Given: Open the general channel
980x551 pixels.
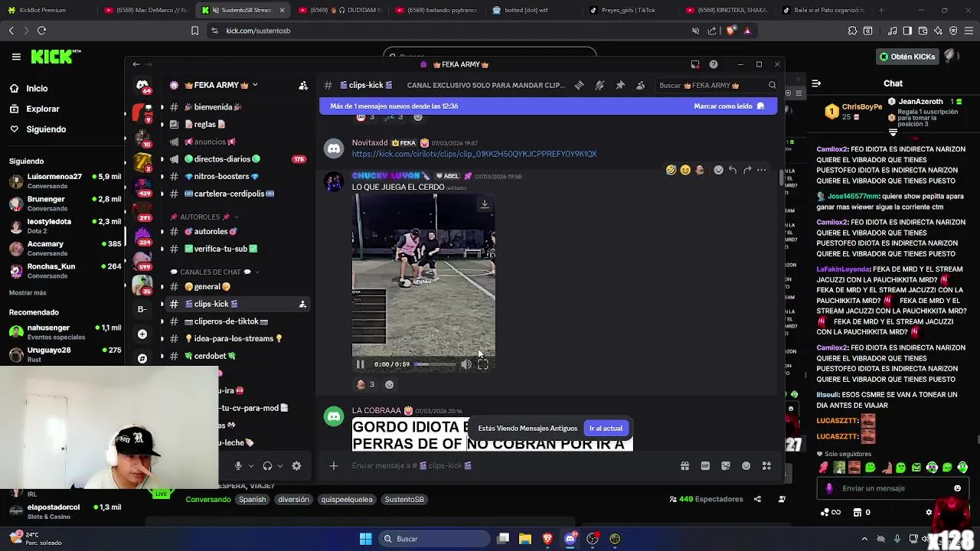Looking at the screenshot, I should 237,286.
